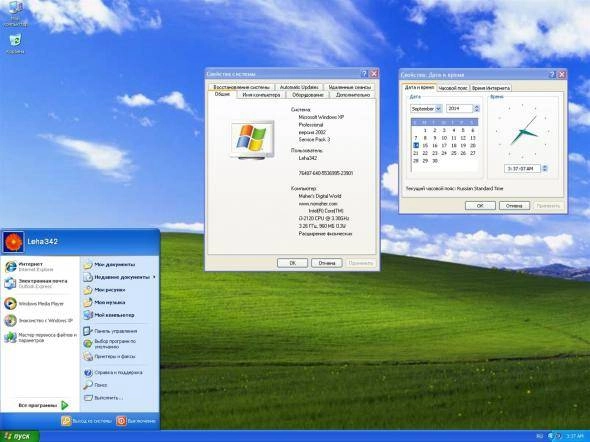This screenshot has width=590, height=442.
Task: Select day 10 in the September calendar
Action: pyautogui.click(x=444, y=138)
